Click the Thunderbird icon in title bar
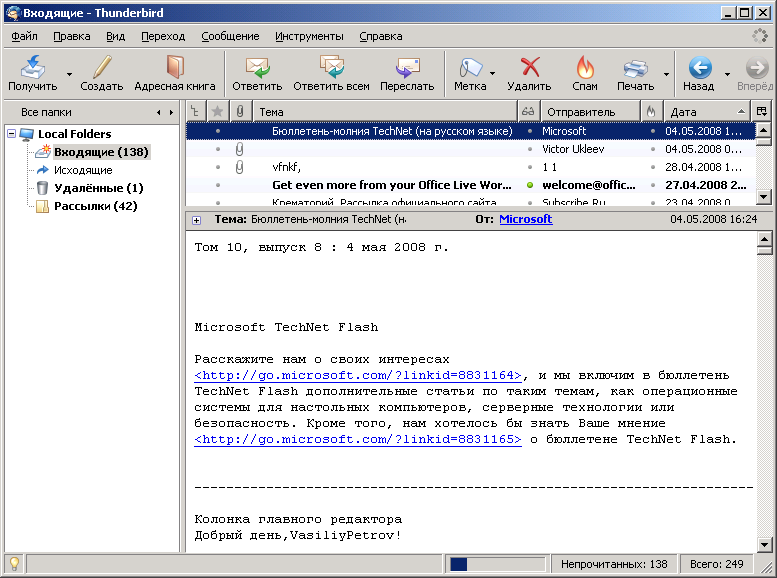Viewport: 777px width, 578px height. pos(13,13)
